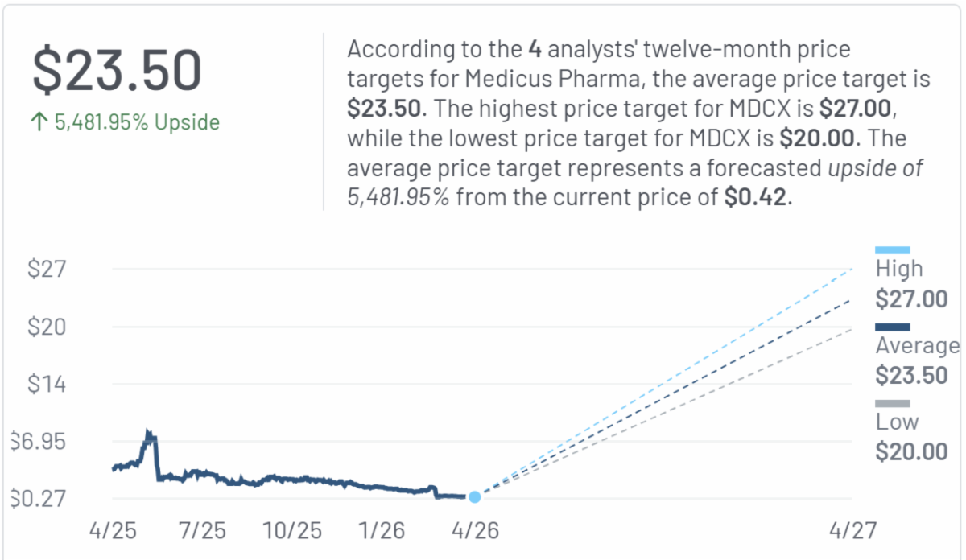Click the 4/27 date axis label
The image size is (966, 560).
853,531
